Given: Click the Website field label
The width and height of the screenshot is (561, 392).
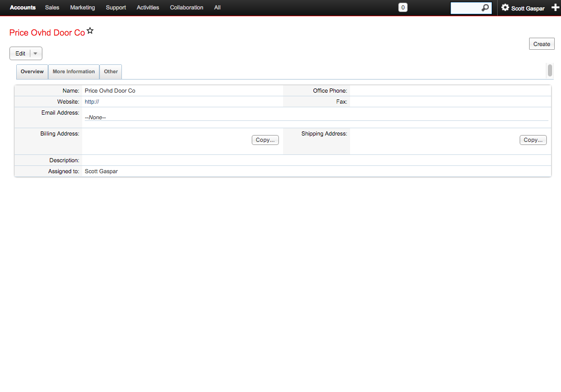Looking at the screenshot, I should pos(68,102).
